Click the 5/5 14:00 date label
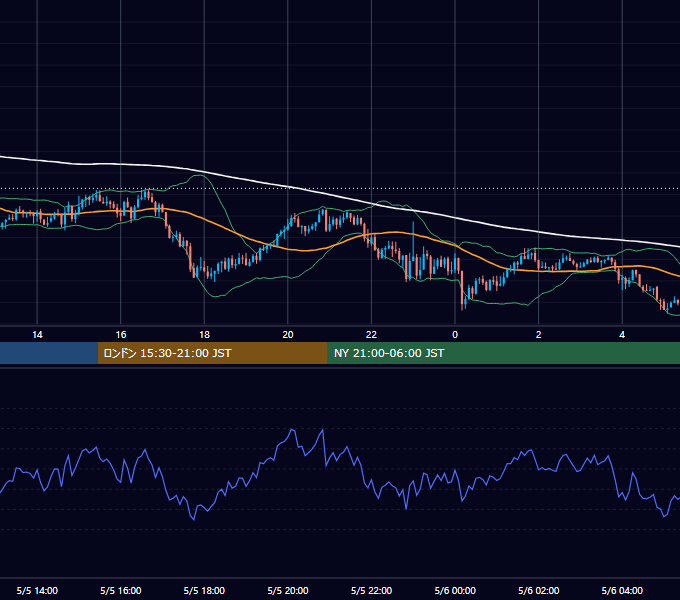This screenshot has height=600, width=680. tap(37, 590)
